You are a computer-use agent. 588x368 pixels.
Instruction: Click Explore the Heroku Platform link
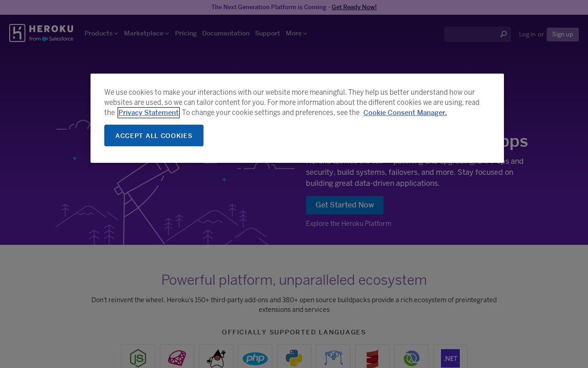tap(349, 224)
